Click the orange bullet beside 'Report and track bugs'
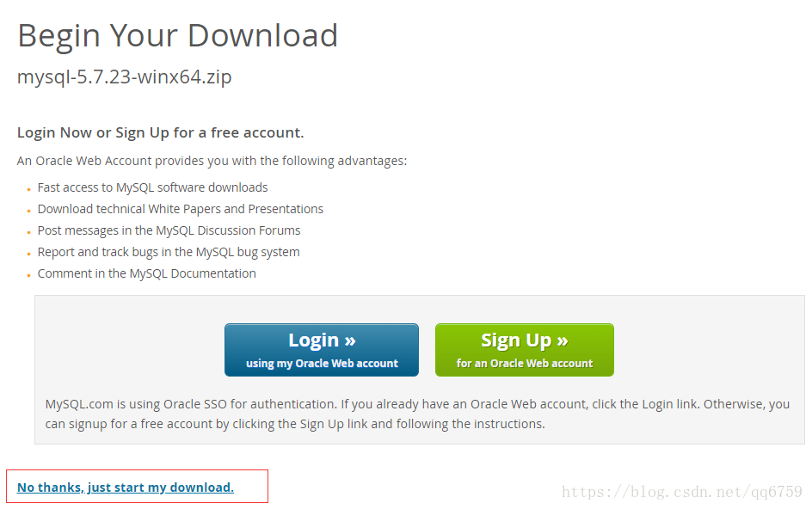This screenshot has height=509, width=812. tap(29, 254)
